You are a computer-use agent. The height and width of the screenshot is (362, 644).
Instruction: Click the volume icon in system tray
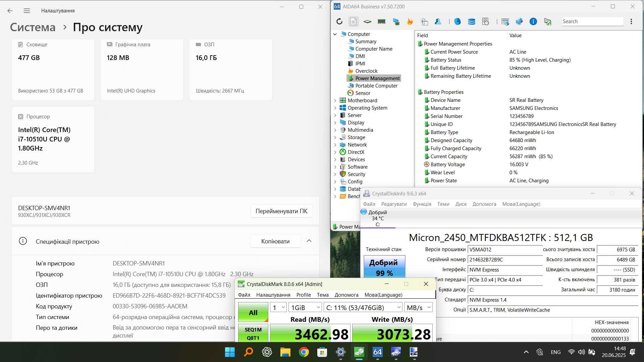[582, 352]
